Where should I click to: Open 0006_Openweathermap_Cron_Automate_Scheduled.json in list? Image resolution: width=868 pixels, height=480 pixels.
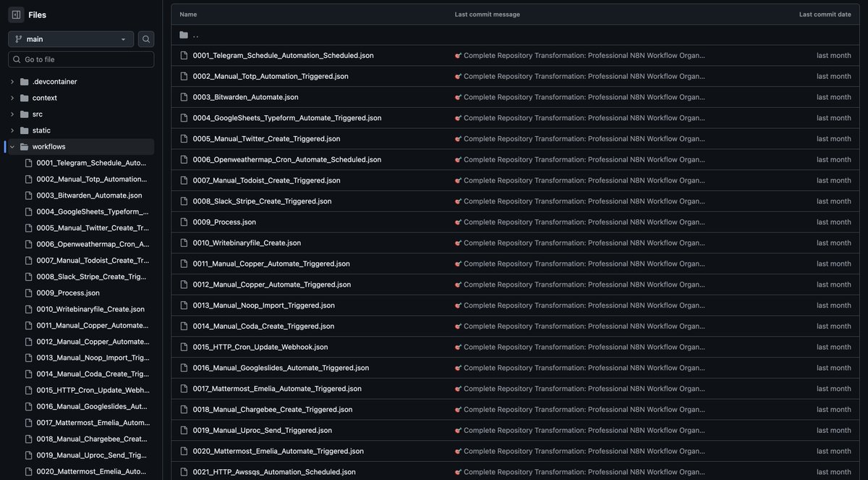click(x=287, y=159)
